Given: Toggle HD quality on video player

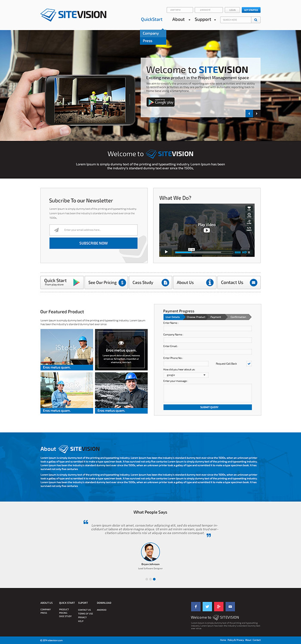Looking at the screenshot, I should [244, 252].
